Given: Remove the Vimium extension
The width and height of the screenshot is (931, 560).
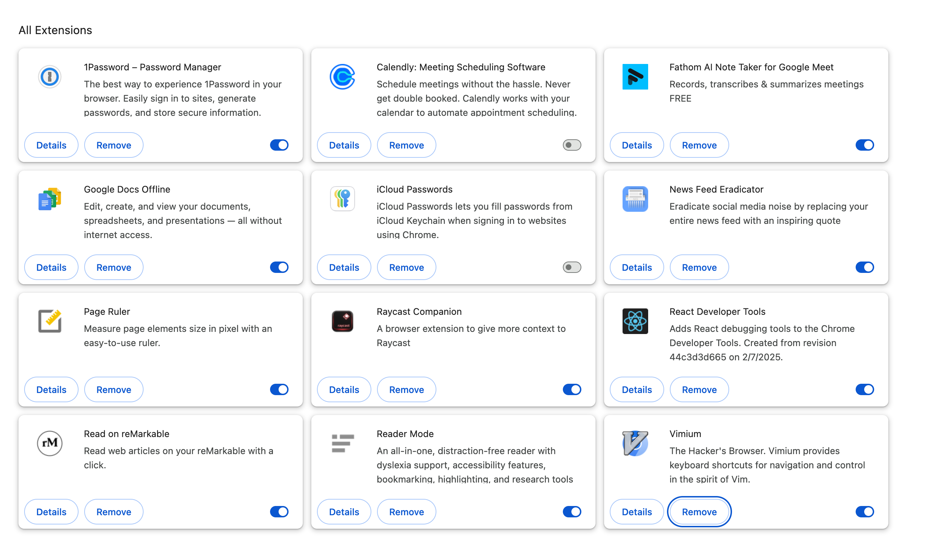Looking at the screenshot, I should pos(699,512).
